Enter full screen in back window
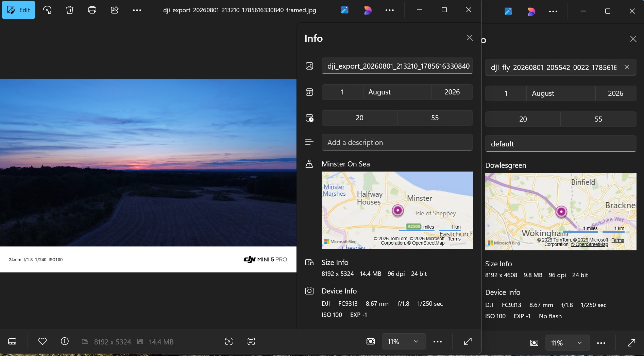 631,343
